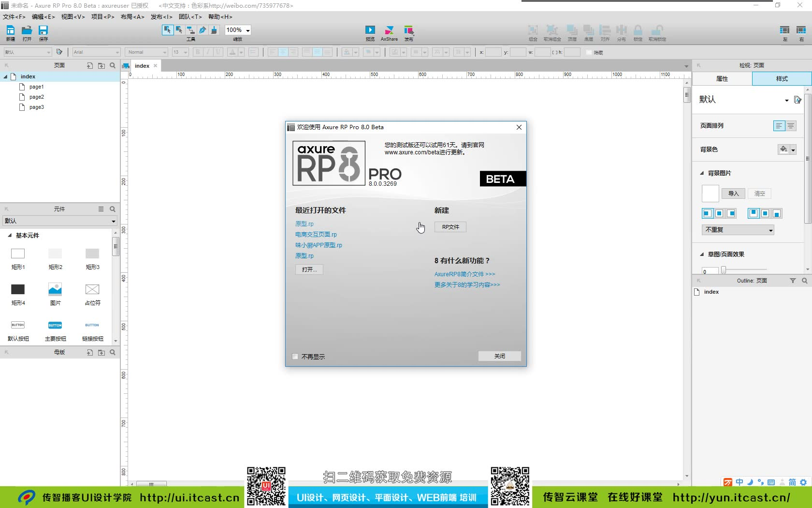812x508 pixels.
Task: Set background image horizontal alignment to center
Action: 719,213
